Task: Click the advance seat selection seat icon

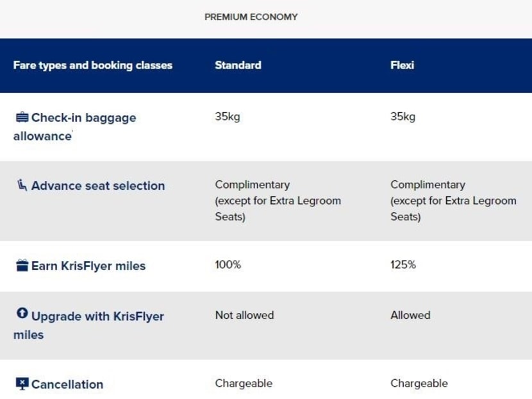Action: coord(22,185)
